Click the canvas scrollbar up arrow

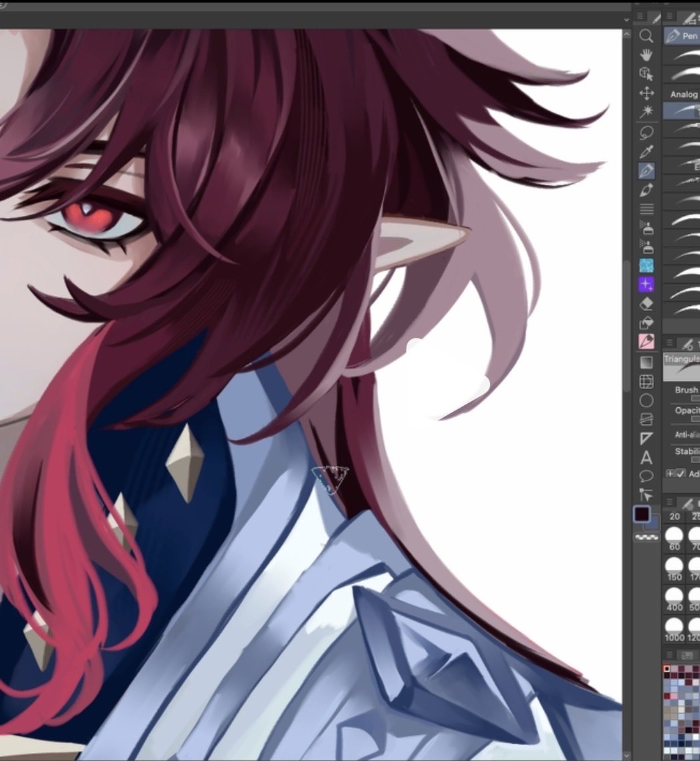coord(627,35)
